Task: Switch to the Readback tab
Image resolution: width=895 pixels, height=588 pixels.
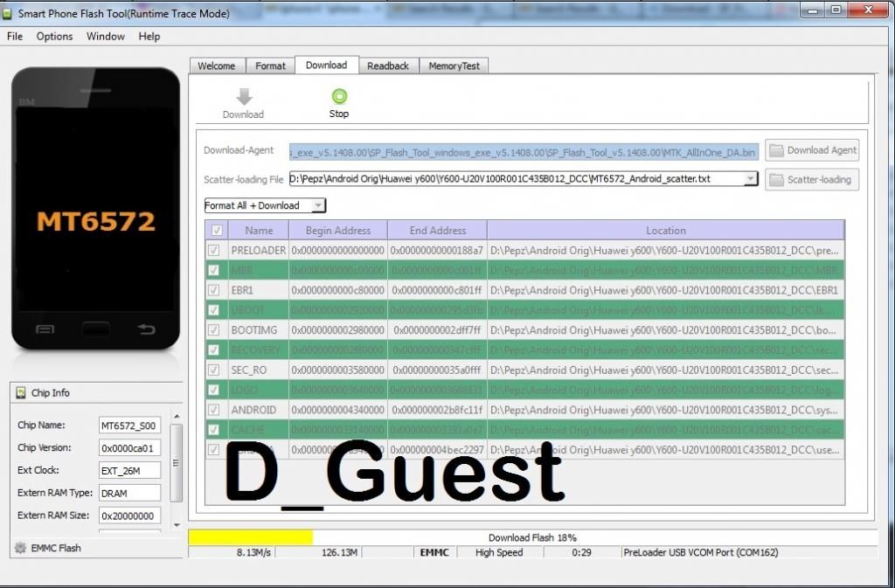Action: click(387, 66)
